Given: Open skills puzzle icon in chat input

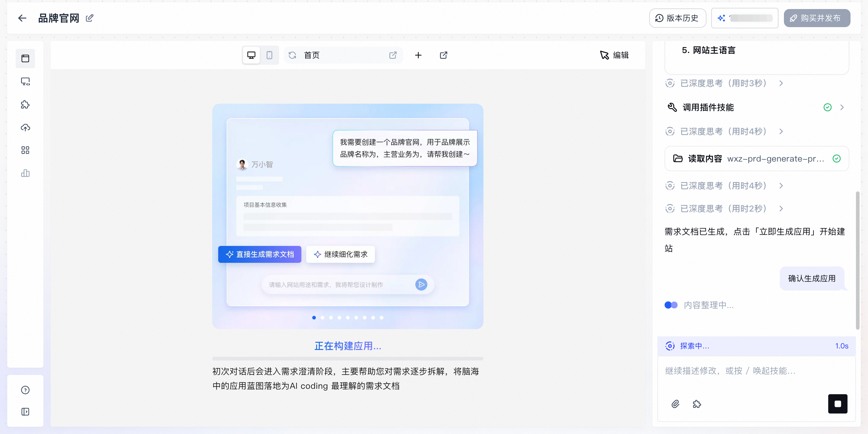Looking at the screenshot, I should [697, 404].
